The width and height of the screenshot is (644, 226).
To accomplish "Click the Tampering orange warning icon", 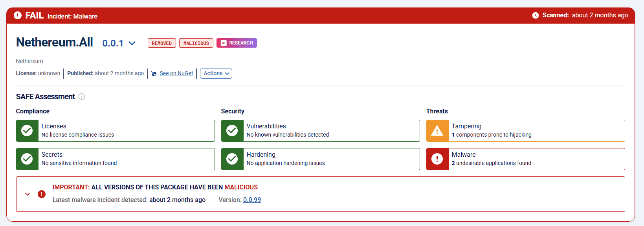I will [437, 131].
